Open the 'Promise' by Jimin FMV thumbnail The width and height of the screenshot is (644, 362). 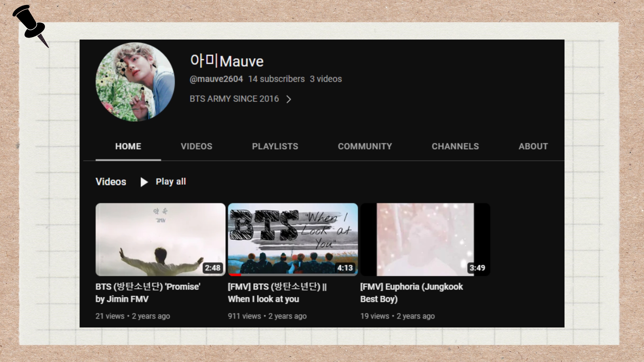pyautogui.click(x=160, y=239)
